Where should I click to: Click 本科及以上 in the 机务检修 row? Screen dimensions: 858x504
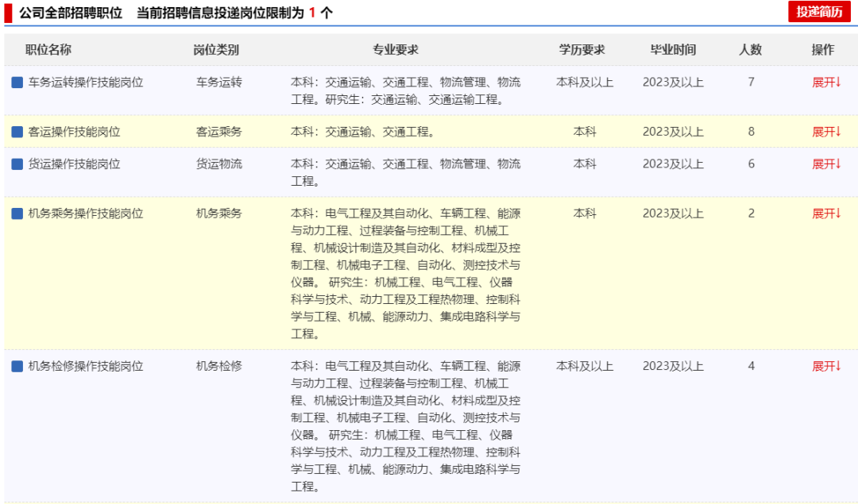[585, 366]
